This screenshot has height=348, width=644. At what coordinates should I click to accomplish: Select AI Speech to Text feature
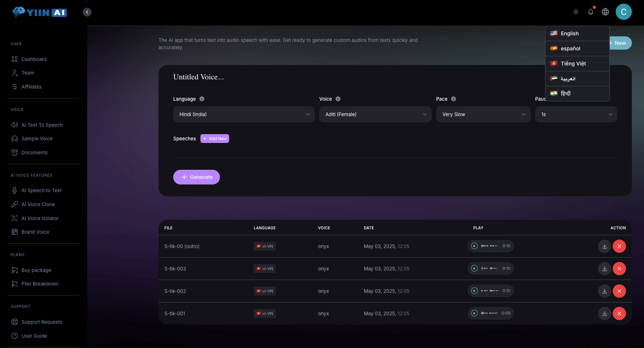(41, 190)
